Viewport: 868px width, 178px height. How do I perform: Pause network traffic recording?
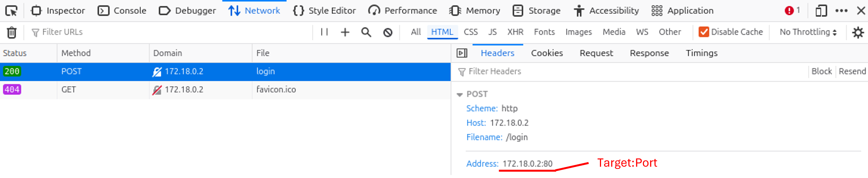pos(324,32)
